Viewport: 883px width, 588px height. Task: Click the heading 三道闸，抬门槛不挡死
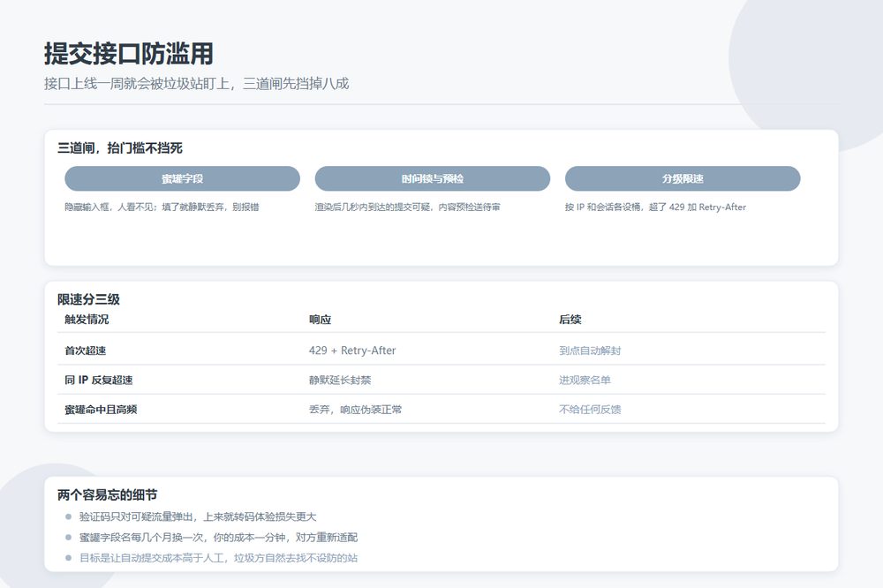120,148
